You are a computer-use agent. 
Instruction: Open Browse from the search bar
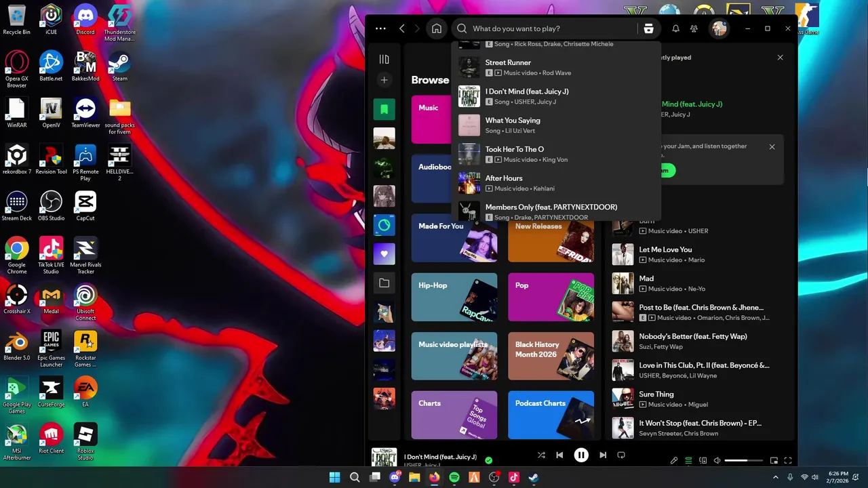649,28
